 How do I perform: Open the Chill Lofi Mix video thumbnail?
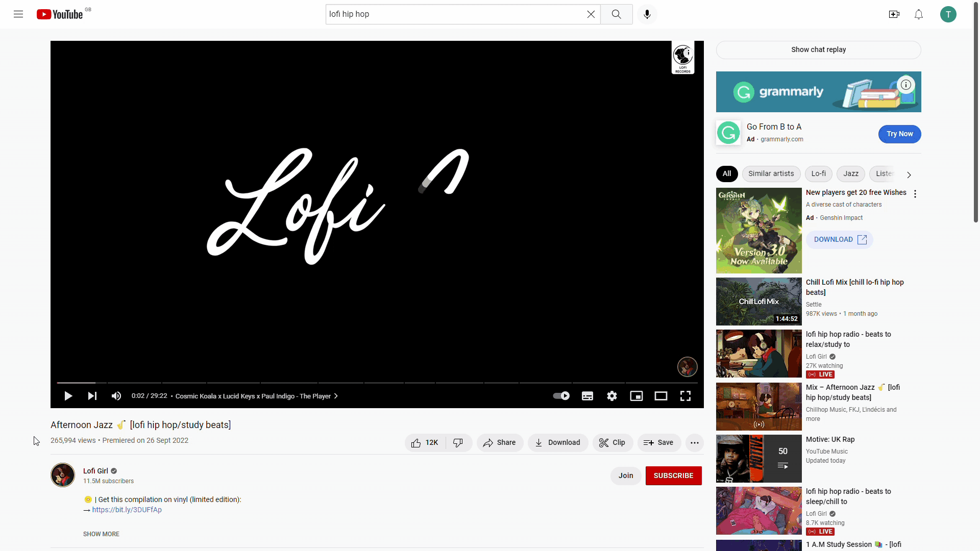(x=758, y=302)
